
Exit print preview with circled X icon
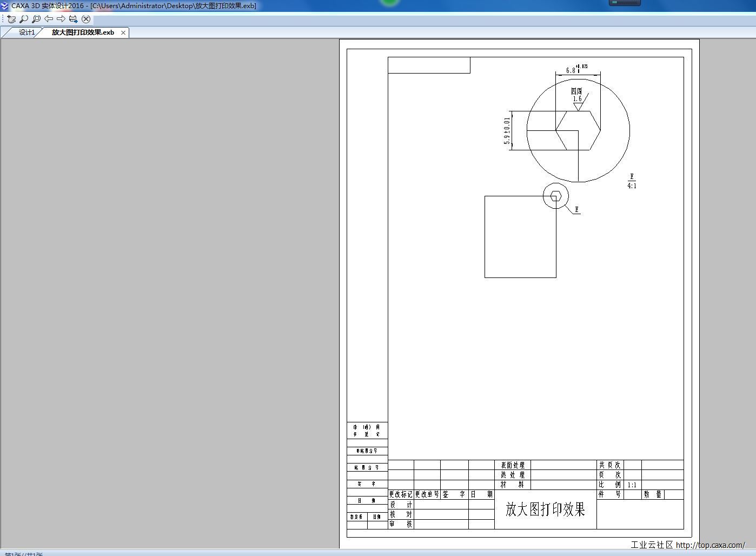(86, 19)
